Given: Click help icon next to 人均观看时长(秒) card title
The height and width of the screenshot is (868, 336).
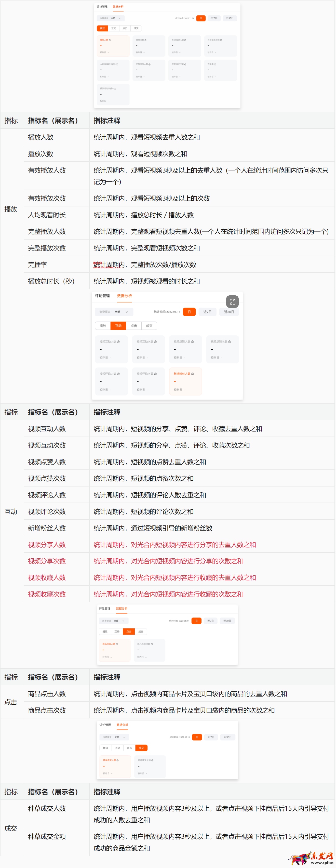Looking at the screenshot, I should pyautogui.click(x=117, y=64).
